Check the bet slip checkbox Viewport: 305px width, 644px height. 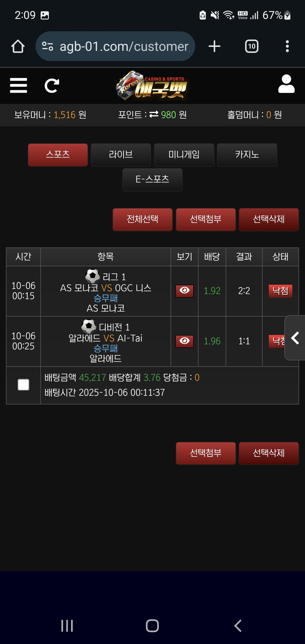click(x=23, y=385)
